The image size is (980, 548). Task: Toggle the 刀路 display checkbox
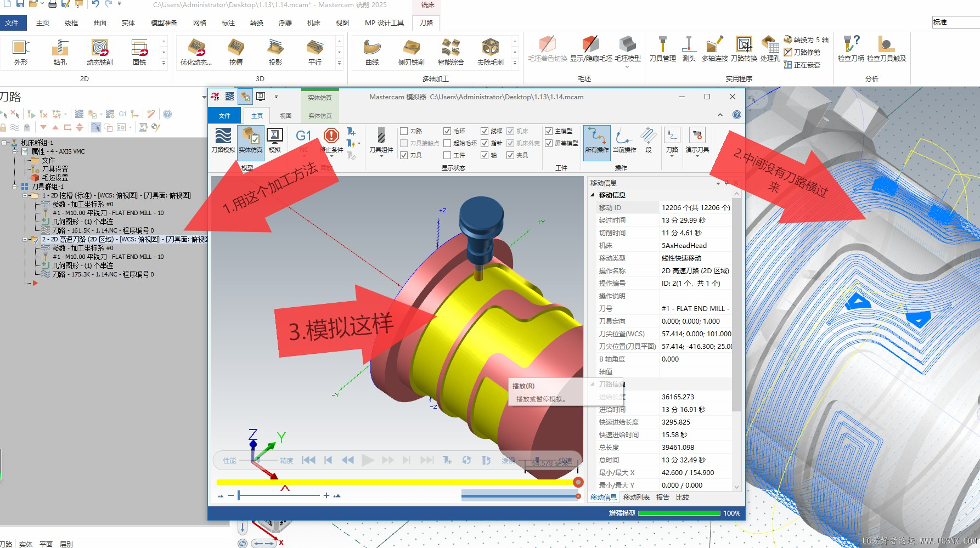404,131
